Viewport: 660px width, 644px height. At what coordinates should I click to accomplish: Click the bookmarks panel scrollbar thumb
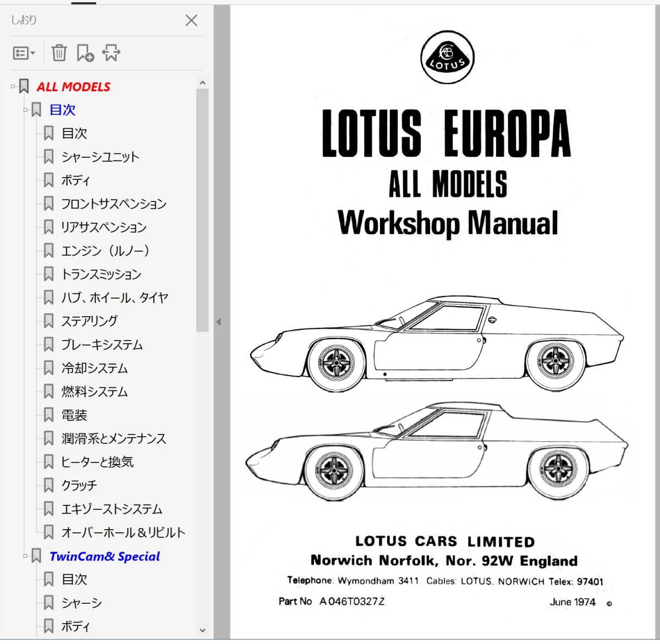pos(202,210)
